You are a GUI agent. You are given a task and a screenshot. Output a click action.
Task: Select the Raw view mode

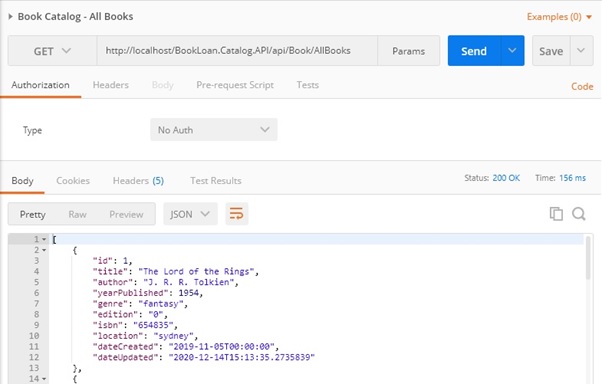click(77, 214)
